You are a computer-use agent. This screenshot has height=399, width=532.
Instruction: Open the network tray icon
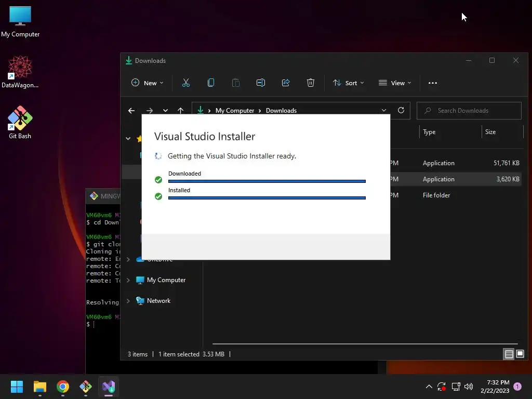(456, 387)
